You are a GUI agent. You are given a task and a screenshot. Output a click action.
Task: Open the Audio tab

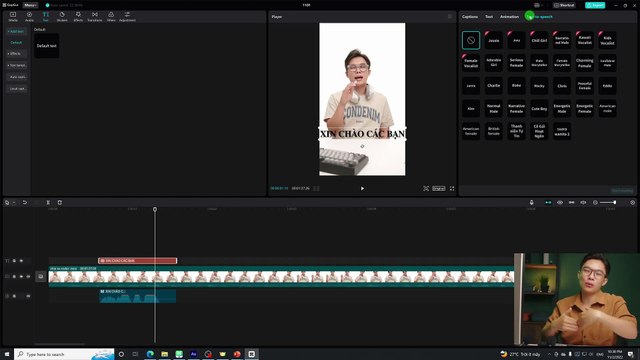coord(29,16)
